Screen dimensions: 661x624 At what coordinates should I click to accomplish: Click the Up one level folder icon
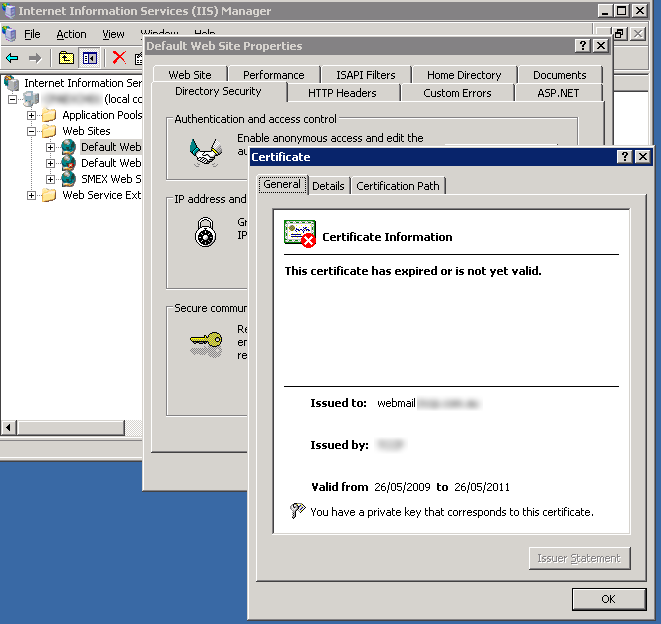click(x=66, y=58)
